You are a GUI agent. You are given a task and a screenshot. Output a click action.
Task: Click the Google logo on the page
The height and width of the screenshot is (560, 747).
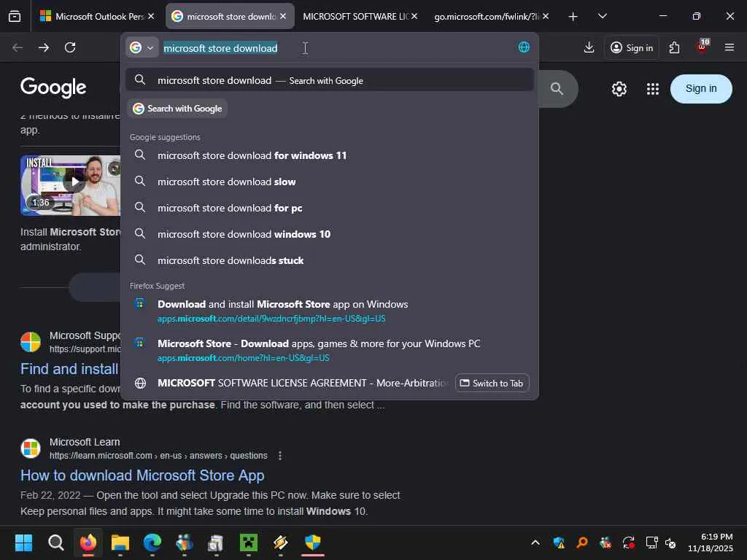click(53, 87)
